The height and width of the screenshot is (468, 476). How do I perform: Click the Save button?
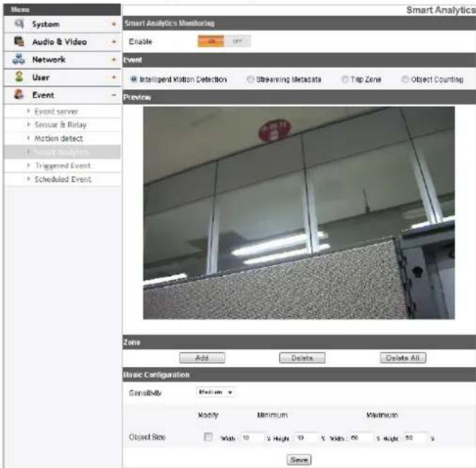[x=299, y=460]
